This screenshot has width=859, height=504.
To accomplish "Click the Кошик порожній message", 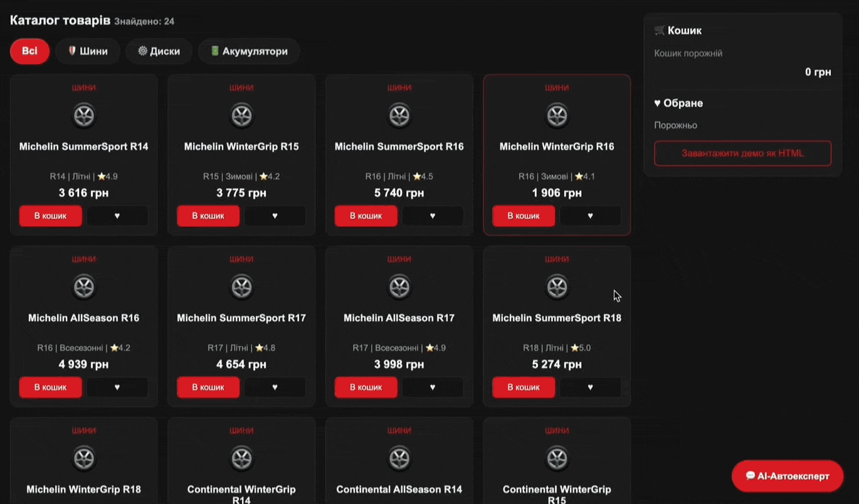I will (688, 53).
